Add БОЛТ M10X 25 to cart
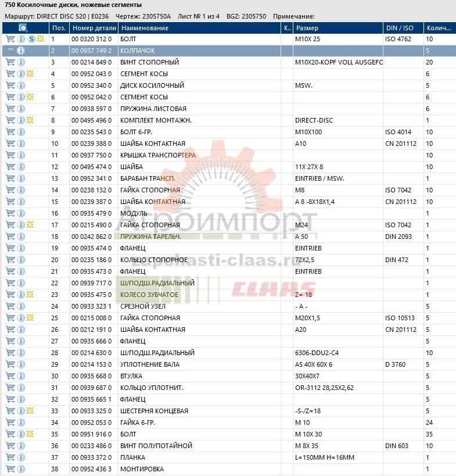456x476 pixels. (x=10, y=39)
